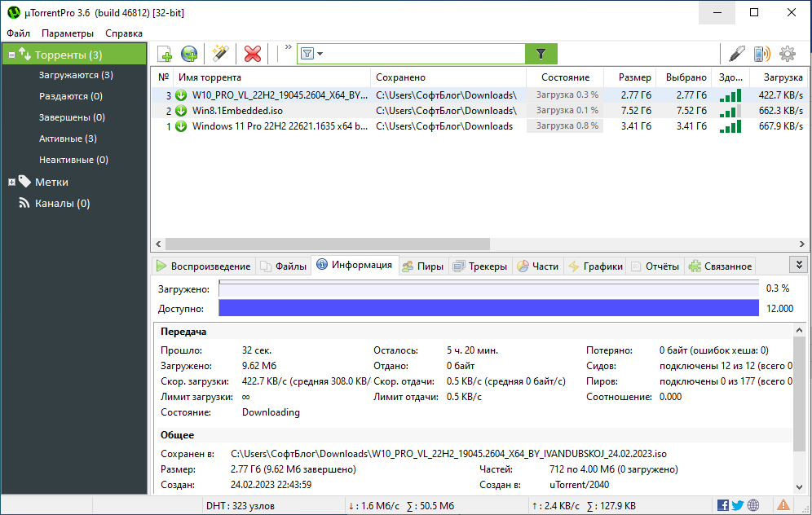Launch the torrent creation wizard icon
812x515 pixels.
coord(218,53)
